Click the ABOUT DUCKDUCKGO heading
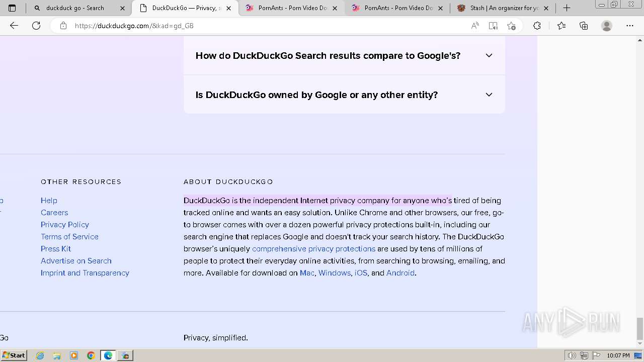The image size is (644, 362). [x=228, y=182]
